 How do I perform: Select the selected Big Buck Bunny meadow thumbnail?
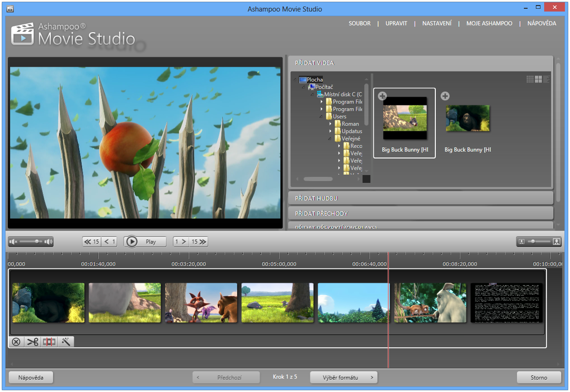click(405, 118)
